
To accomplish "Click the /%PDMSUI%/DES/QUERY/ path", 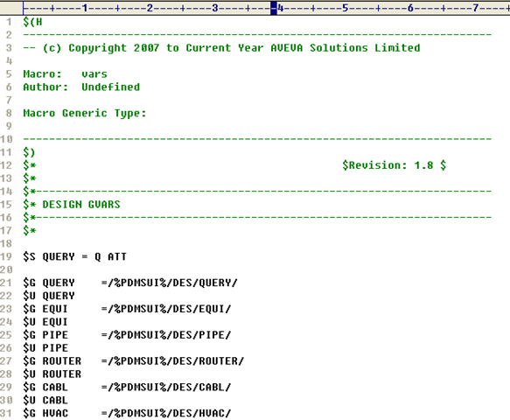I will click(x=172, y=283).
